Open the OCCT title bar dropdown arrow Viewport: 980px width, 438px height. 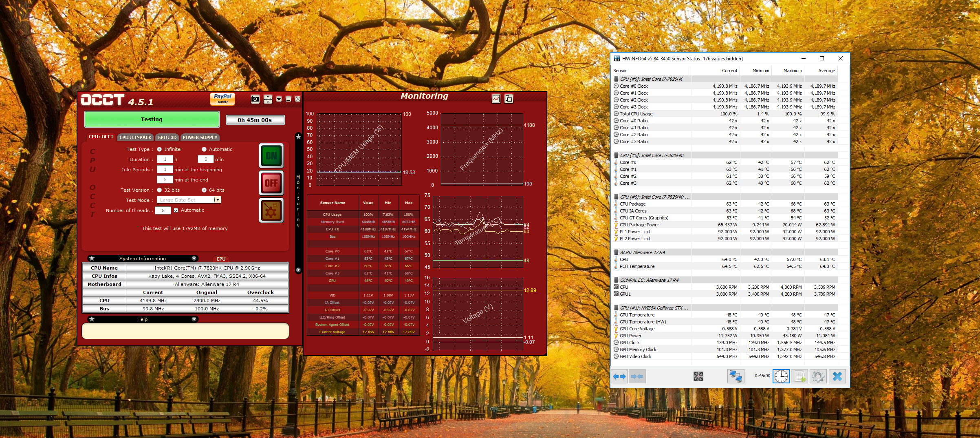click(x=279, y=99)
